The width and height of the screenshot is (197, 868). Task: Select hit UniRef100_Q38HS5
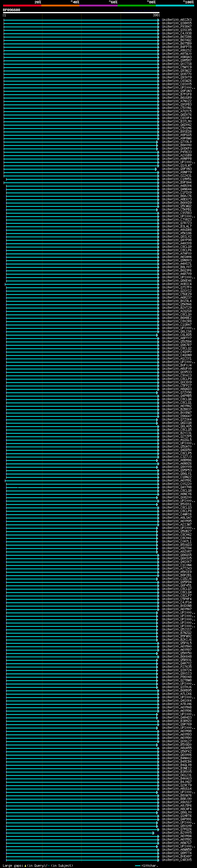tap(177, 23)
